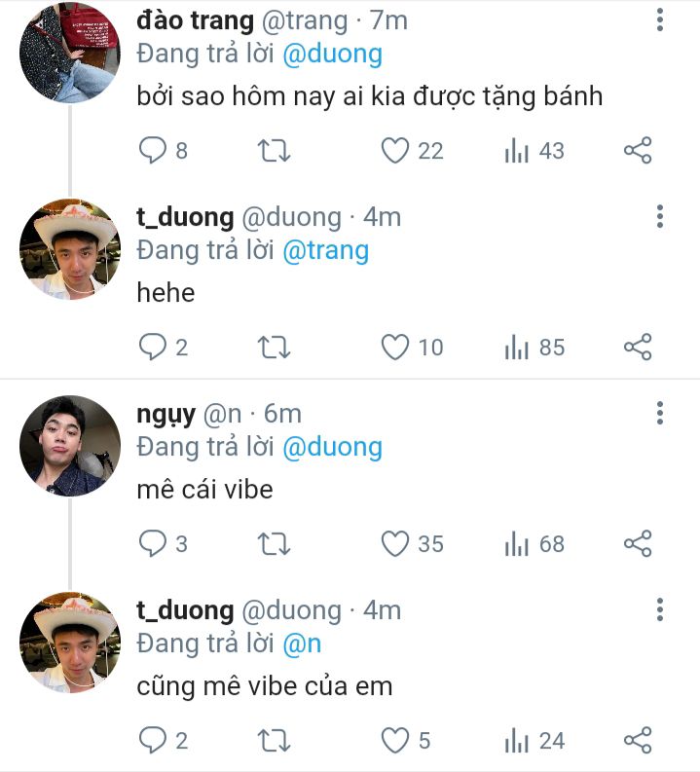Screen dimensions: 700x772
Task: Reply to the "mê cái vibe" tweet
Action: pyautogui.click(x=153, y=544)
